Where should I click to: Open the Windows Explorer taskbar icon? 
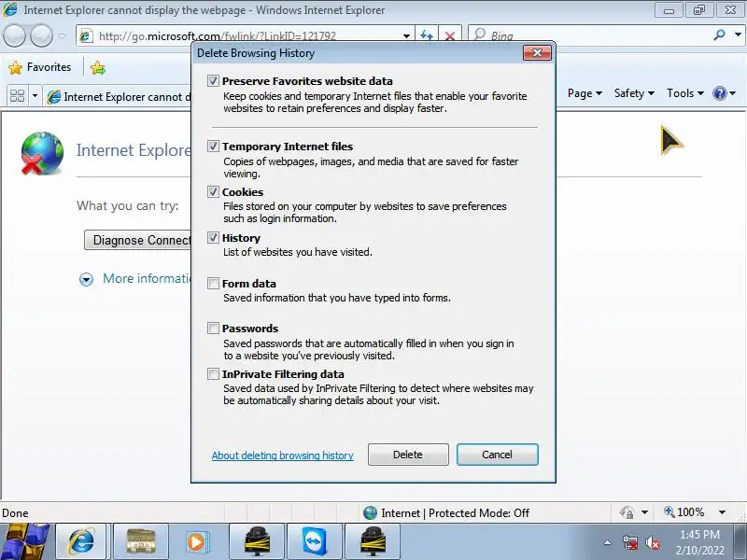pyautogui.click(x=141, y=541)
